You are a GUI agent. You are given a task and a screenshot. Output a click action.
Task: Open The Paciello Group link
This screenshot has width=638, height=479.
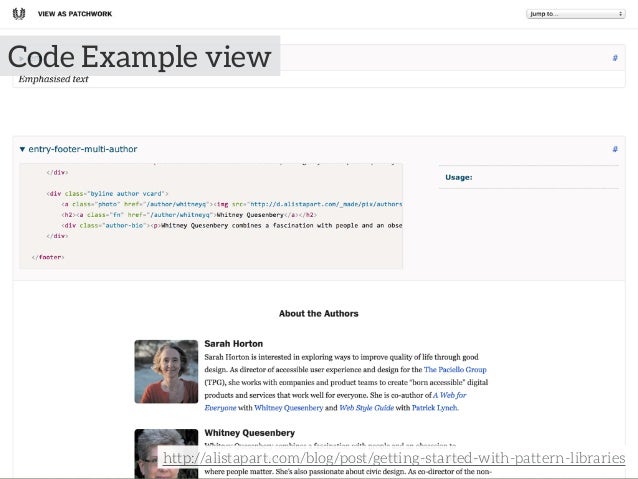tap(455, 370)
